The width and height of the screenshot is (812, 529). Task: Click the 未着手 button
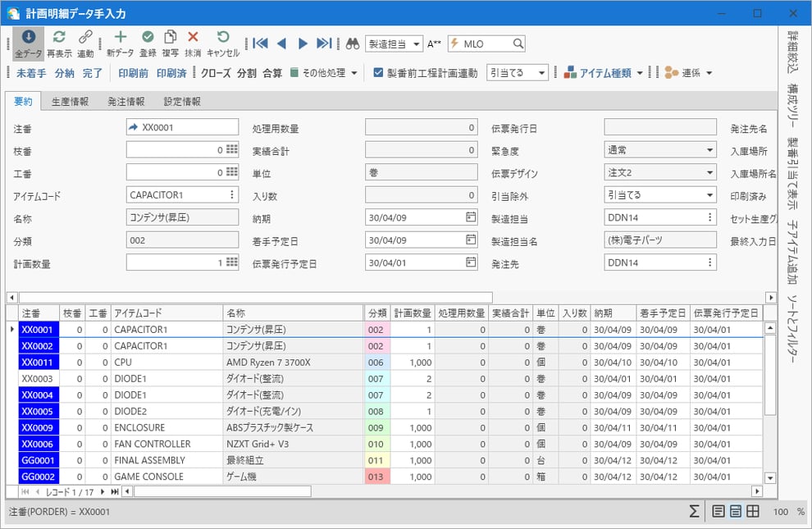32,73
